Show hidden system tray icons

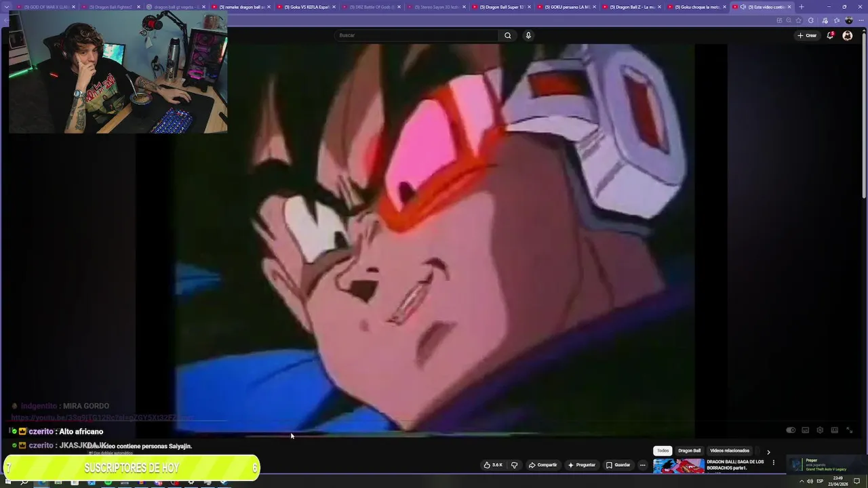tap(802, 481)
